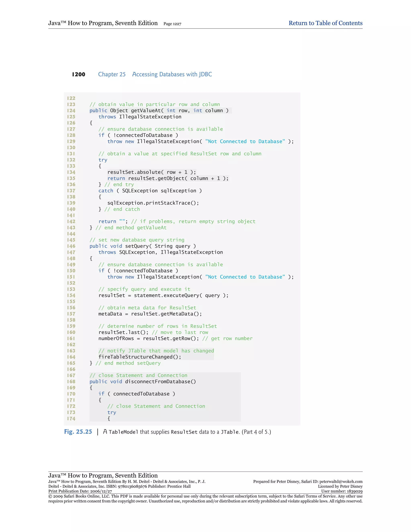Click line number 174 in the listing
The image size is (411, 532).
[x=71, y=419]
